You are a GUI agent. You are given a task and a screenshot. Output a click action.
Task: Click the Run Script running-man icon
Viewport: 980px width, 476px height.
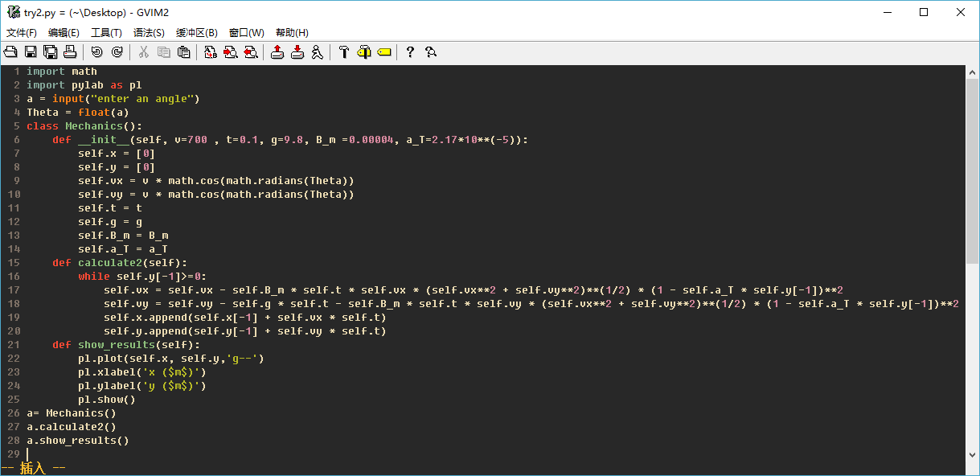[317, 52]
